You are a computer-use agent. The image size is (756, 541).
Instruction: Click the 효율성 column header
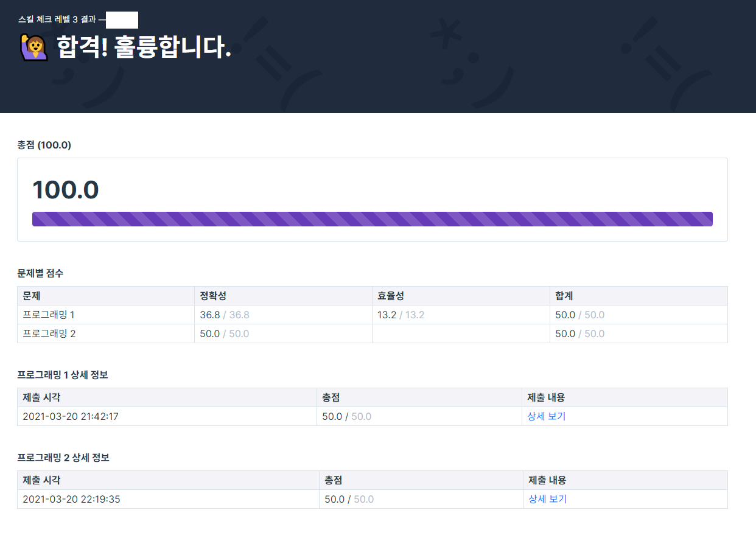pyautogui.click(x=391, y=296)
